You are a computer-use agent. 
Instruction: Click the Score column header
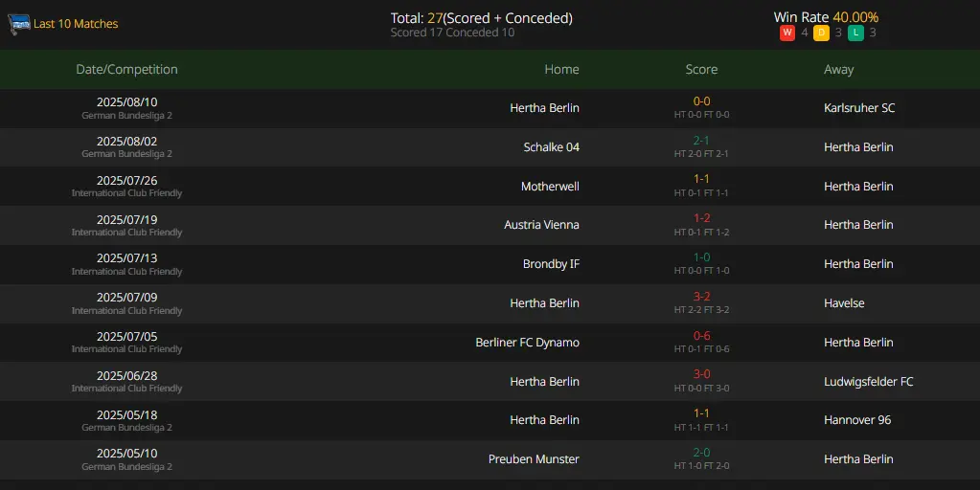(701, 69)
